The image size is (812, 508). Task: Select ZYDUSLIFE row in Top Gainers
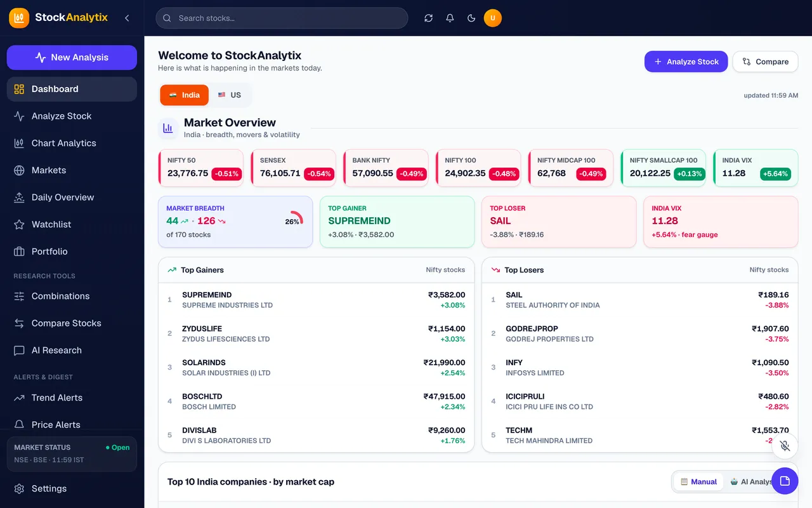pyautogui.click(x=316, y=333)
